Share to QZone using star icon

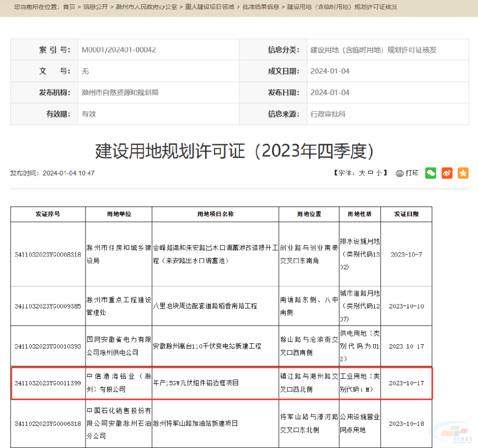coord(463,173)
